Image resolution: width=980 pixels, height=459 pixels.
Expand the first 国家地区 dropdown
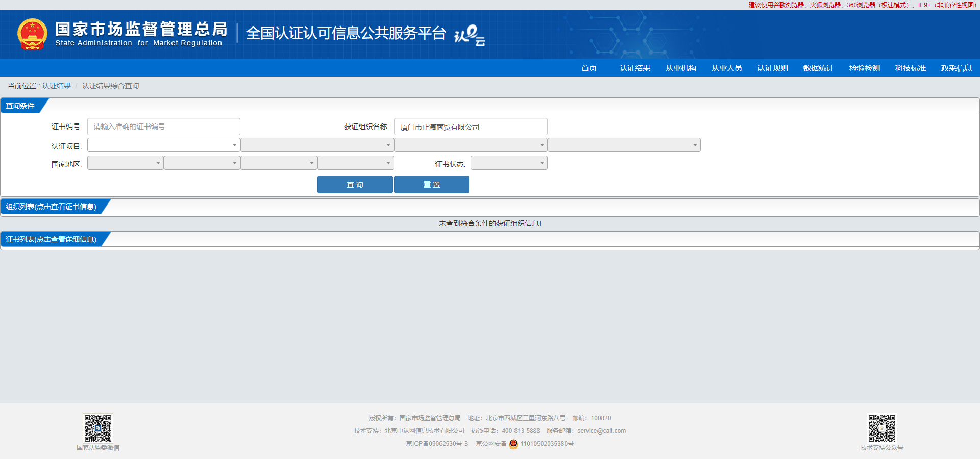(x=126, y=163)
